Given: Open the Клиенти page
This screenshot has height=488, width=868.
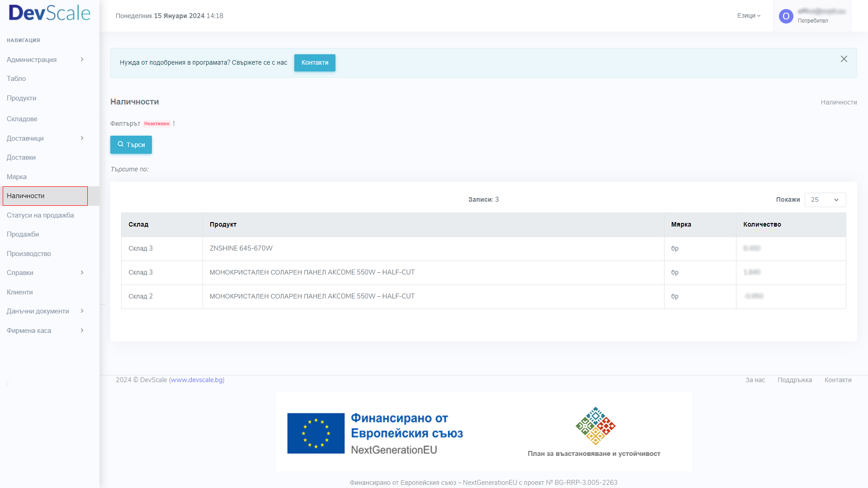Looking at the screenshot, I should click(20, 292).
